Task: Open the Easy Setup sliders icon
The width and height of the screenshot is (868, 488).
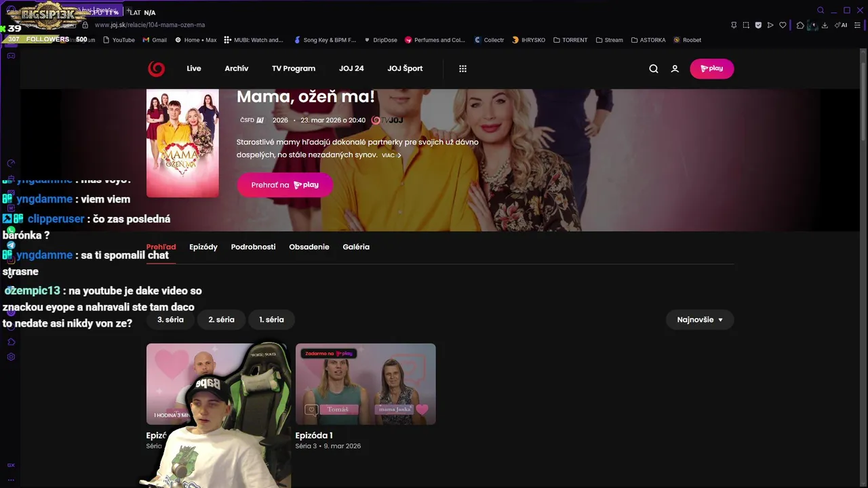Action: 857,25
